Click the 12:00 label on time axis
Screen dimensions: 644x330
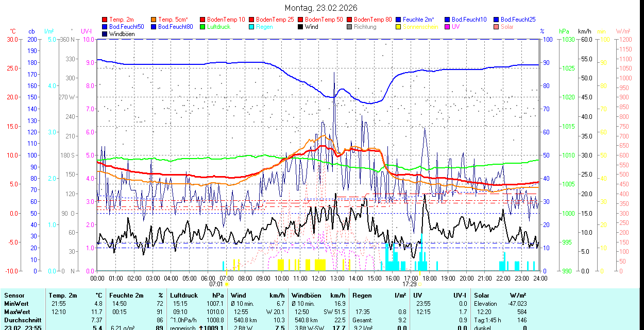point(318,278)
